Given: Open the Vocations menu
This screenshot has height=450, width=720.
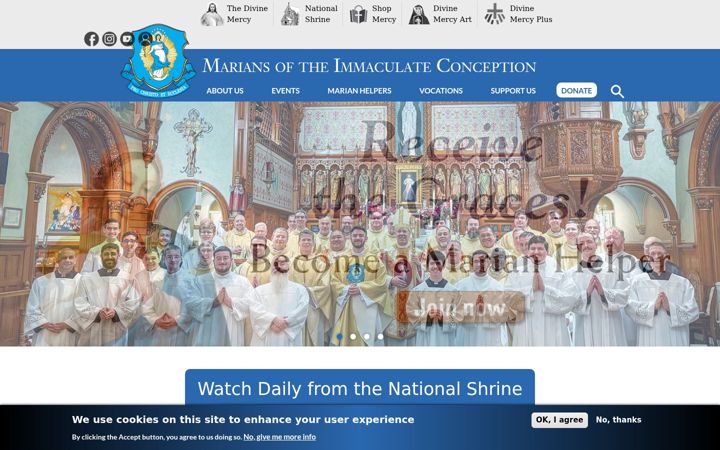Looking at the screenshot, I should coord(441,91).
